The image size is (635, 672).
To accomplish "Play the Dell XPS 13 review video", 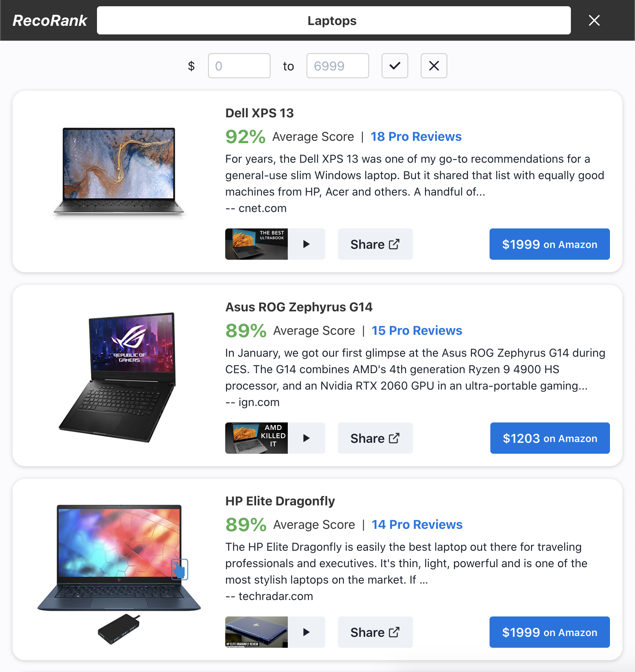I will pyautogui.click(x=275, y=244).
